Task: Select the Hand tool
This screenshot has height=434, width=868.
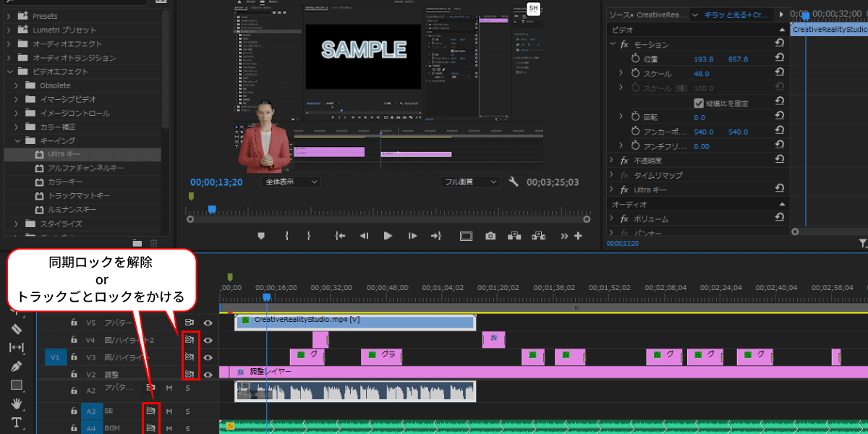Action: point(17,404)
